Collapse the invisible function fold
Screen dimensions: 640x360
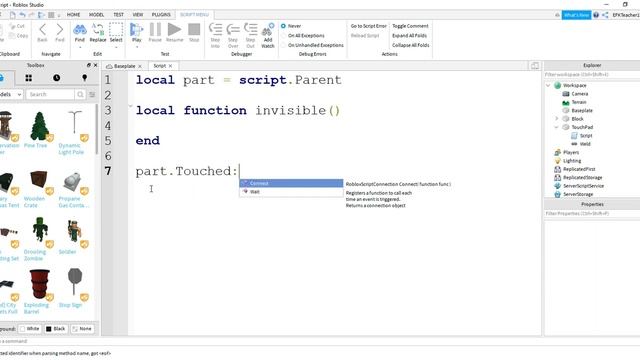(131, 106)
